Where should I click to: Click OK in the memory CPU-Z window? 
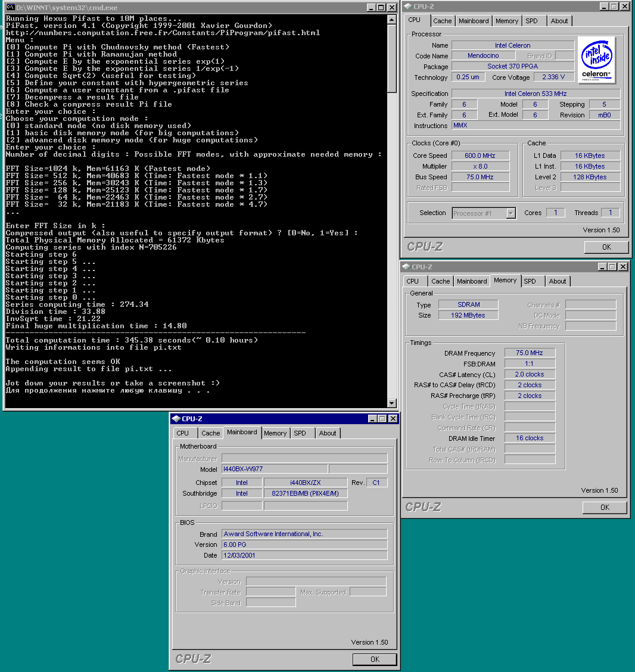605,508
